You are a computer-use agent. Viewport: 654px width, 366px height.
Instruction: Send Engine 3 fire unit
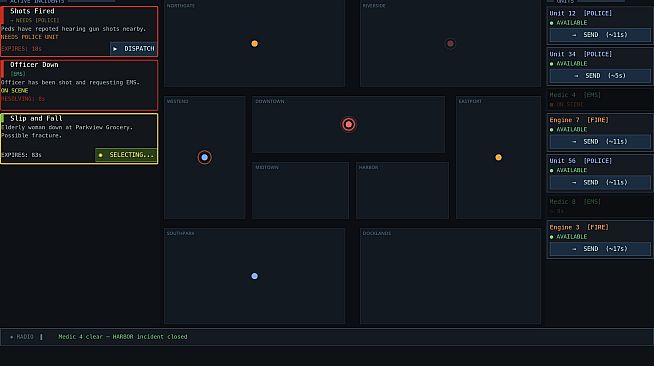pos(600,249)
